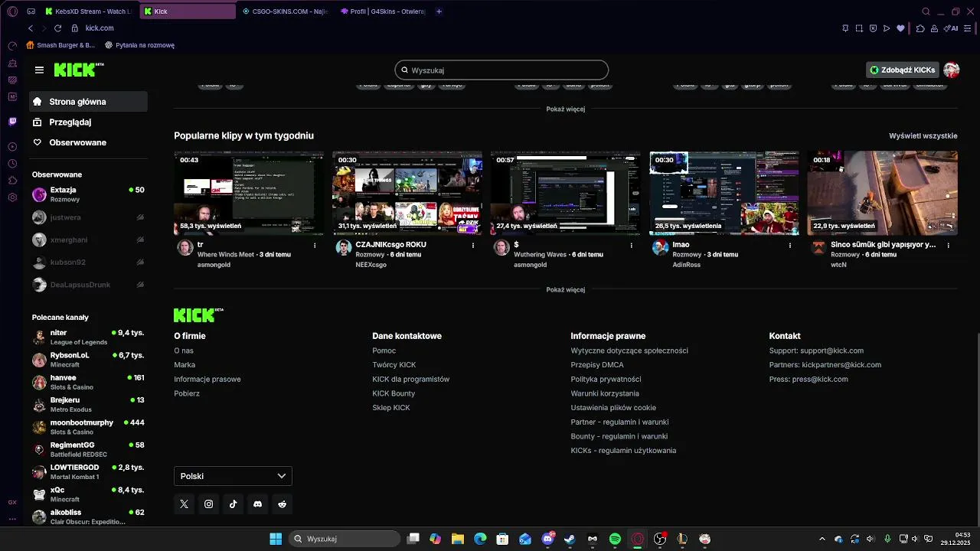
Task: Open the Instagram social link
Action: click(x=208, y=504)
